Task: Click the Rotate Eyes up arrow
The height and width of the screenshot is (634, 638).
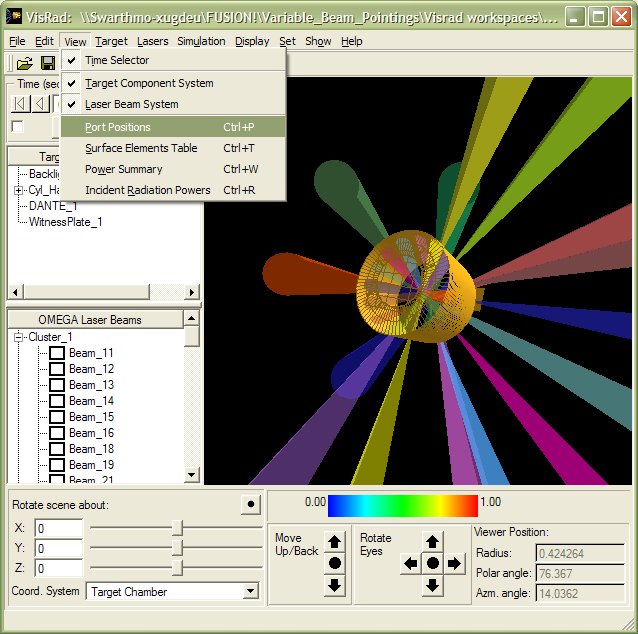Action: (x=432, y=542)
